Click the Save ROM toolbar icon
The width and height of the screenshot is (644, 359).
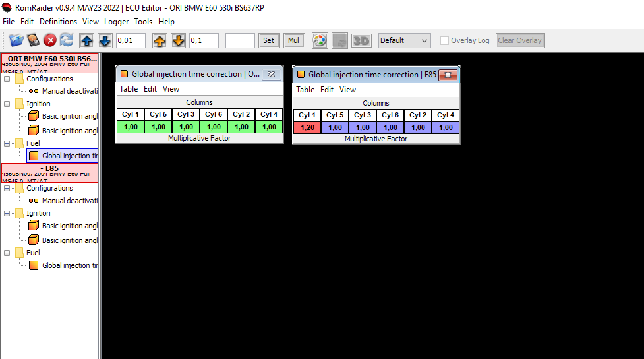33,40
